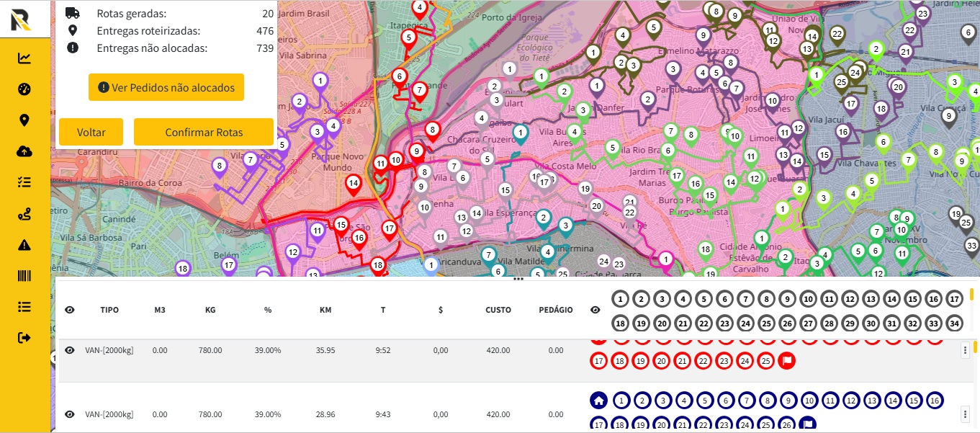The width and height of the screenshot is (980, 433).
Task: Open the warning triangle alerts icon
Action: [24, 245]
